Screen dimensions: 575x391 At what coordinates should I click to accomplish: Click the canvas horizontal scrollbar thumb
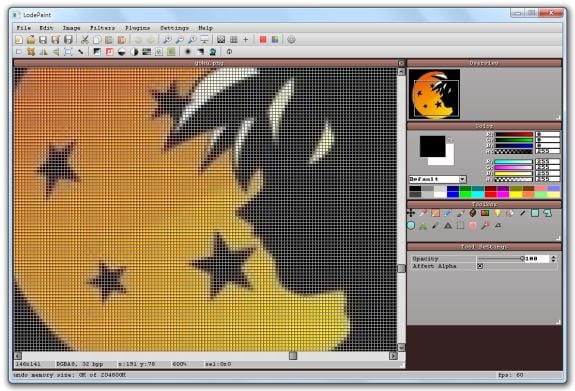[293, 355]
